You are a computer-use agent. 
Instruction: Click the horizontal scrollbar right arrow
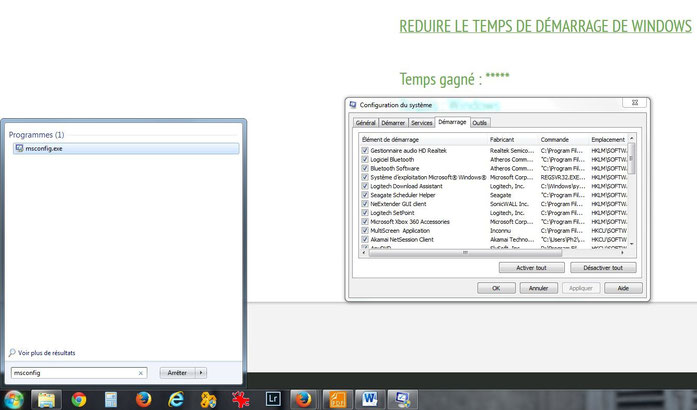point(622,253)
